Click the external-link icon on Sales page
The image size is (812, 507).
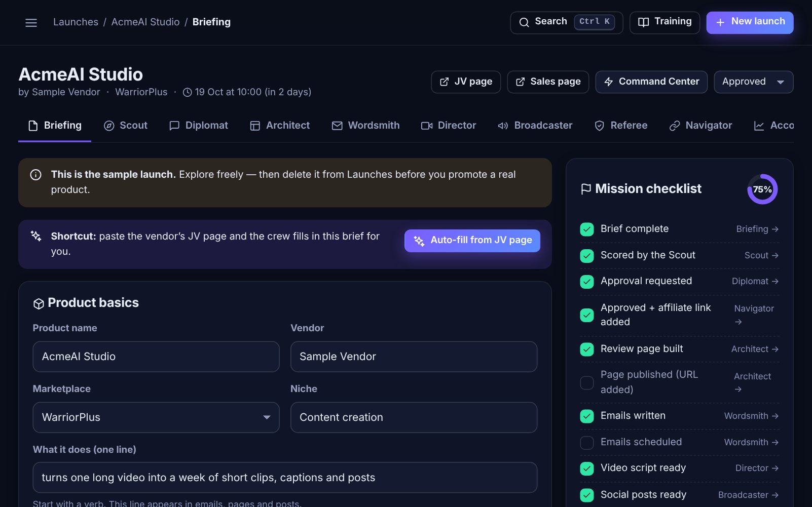coord(520,82)
